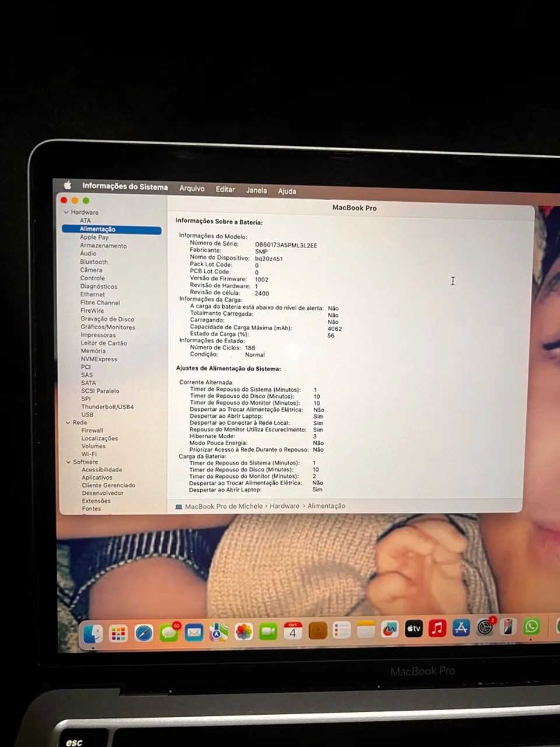Open the Janela menu
The image size is (560, 747).
pos(256,190)
